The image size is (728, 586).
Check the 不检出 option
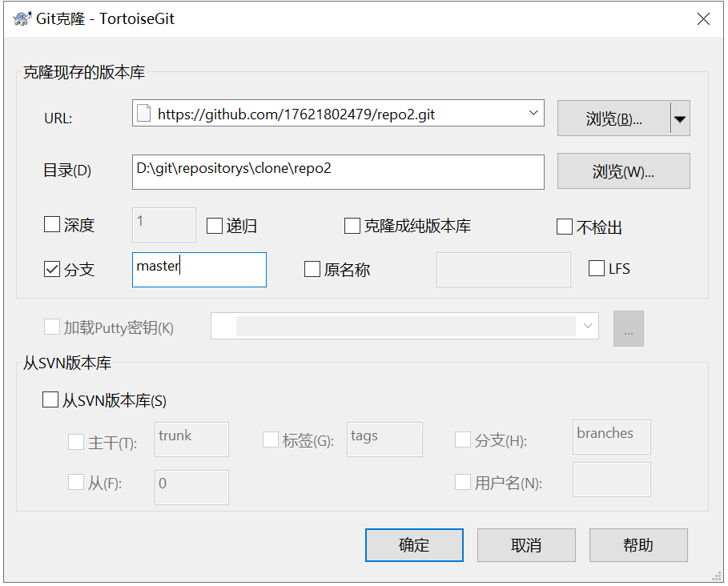coord(565,227)
